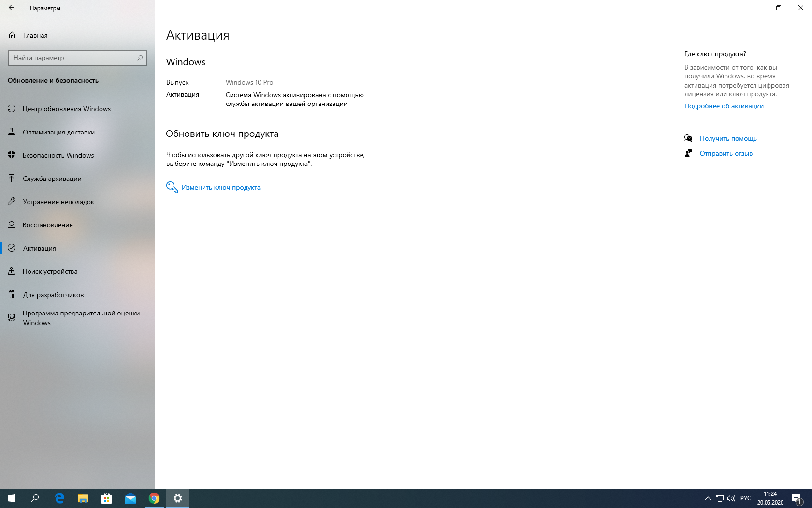The image size is (812, 508).
Task: Click Изменить ключ продукта link
Action: tap(221, 188)
